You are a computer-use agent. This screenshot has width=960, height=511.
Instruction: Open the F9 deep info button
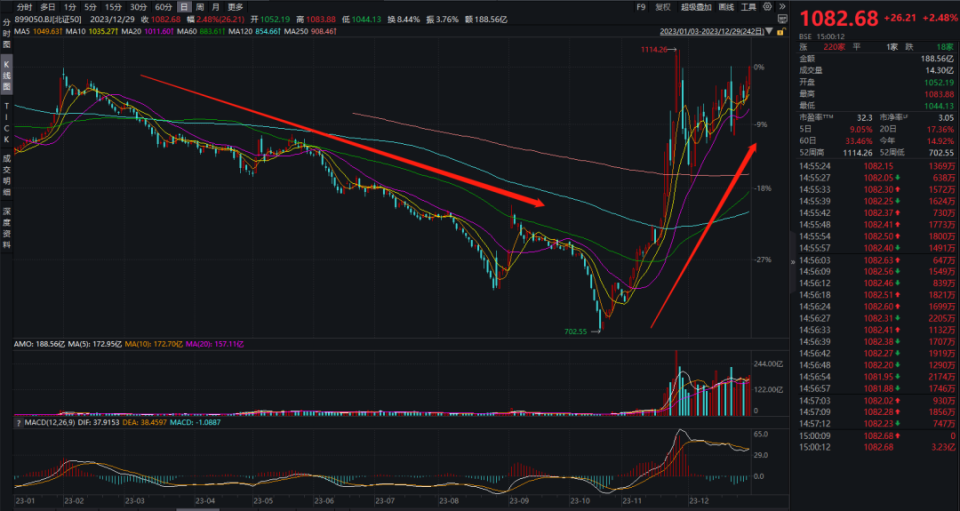click(640, 7)
